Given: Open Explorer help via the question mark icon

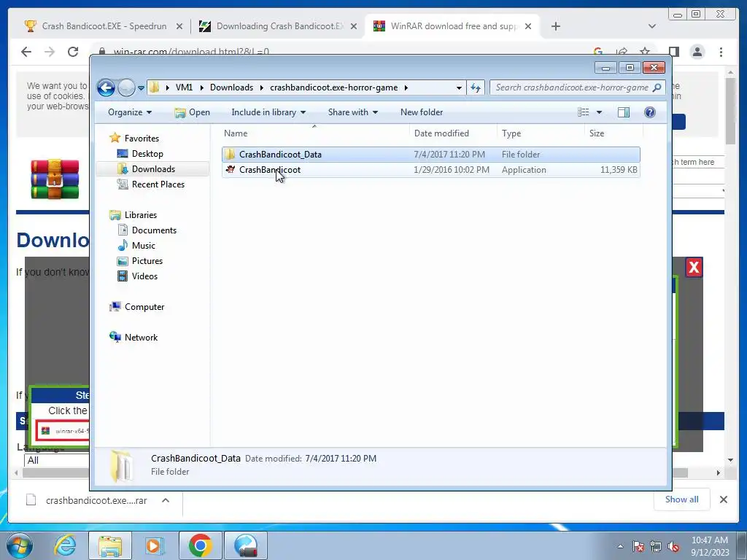Looking at the screenshot, I should [649, 112].
